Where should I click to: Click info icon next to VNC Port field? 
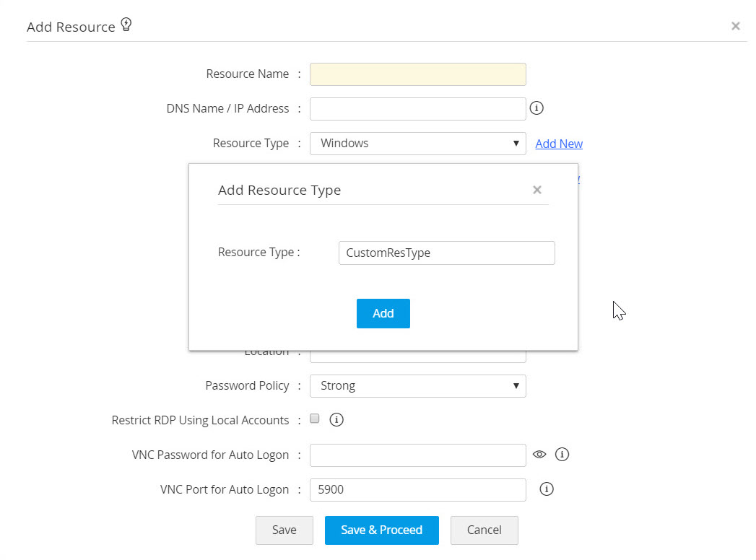[x=547, y=489]
